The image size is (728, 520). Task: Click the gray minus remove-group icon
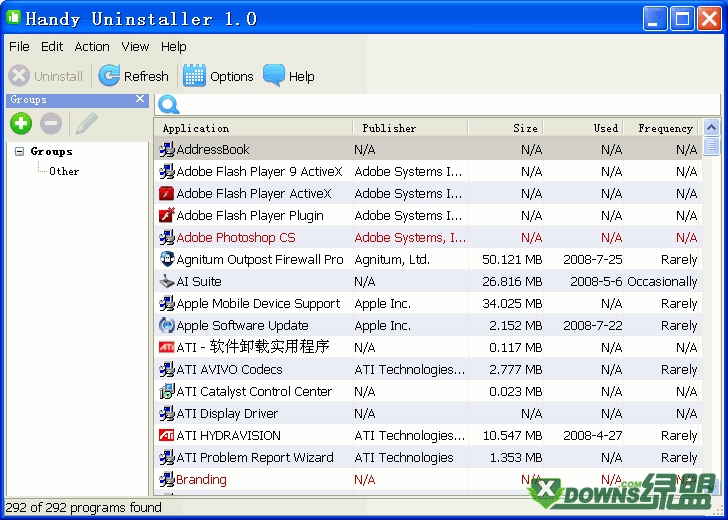[51, 124]
